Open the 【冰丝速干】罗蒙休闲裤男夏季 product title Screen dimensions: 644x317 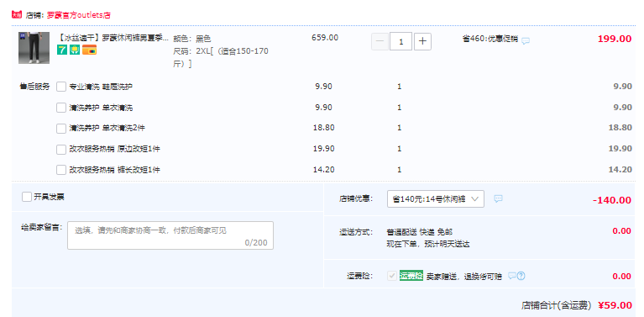[113, 38]
